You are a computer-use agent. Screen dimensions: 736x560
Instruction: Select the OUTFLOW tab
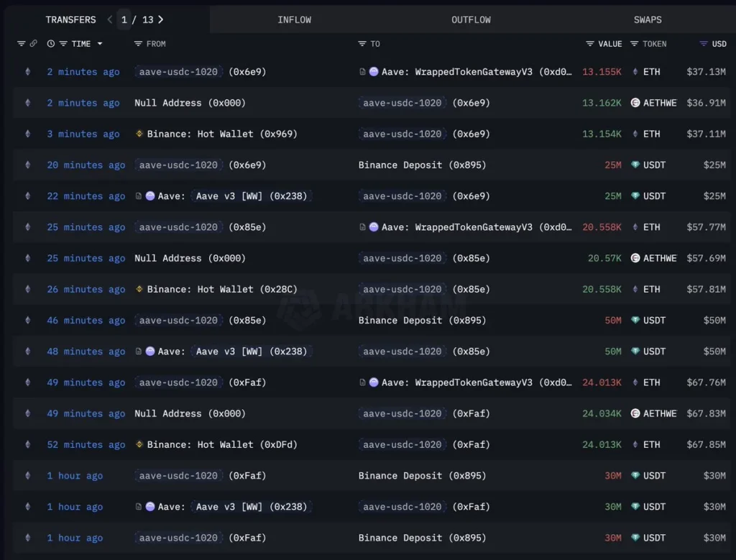click(x=471, y=19)
